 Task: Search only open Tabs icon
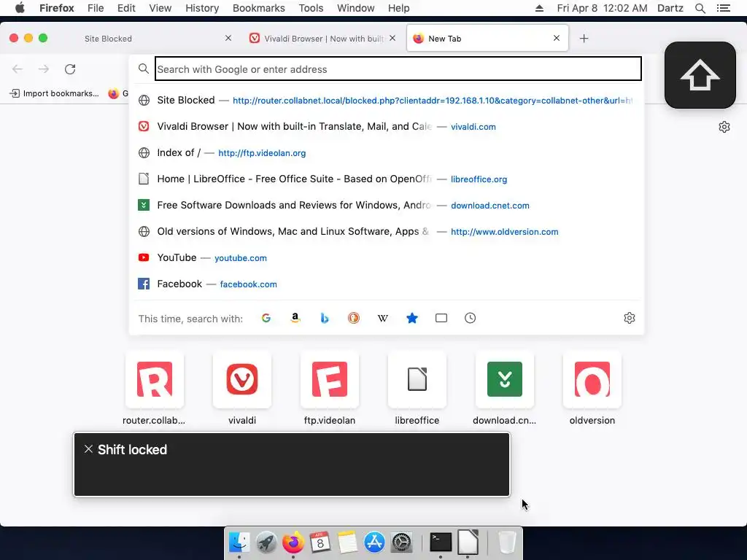pos(441,318)
